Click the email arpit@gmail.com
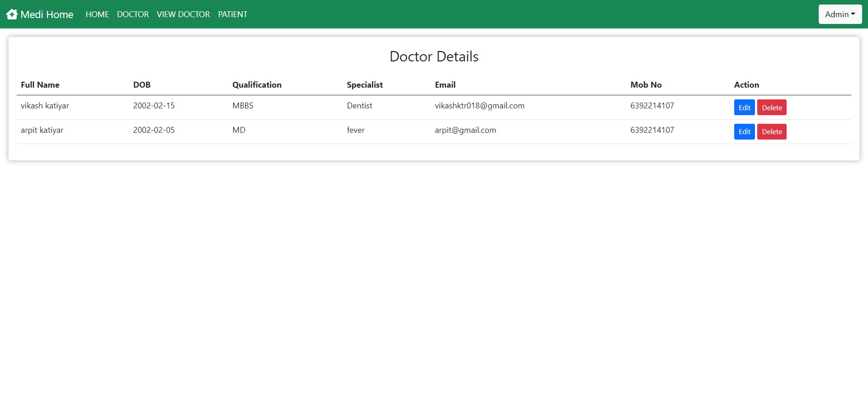The image size is (868, 402). point(465,130)
